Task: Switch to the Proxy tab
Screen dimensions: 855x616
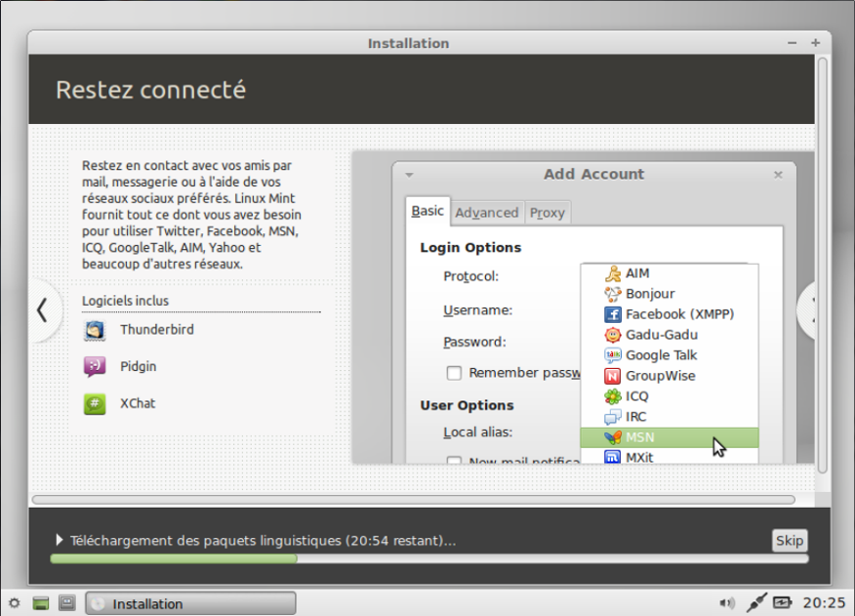Action: 547,214
